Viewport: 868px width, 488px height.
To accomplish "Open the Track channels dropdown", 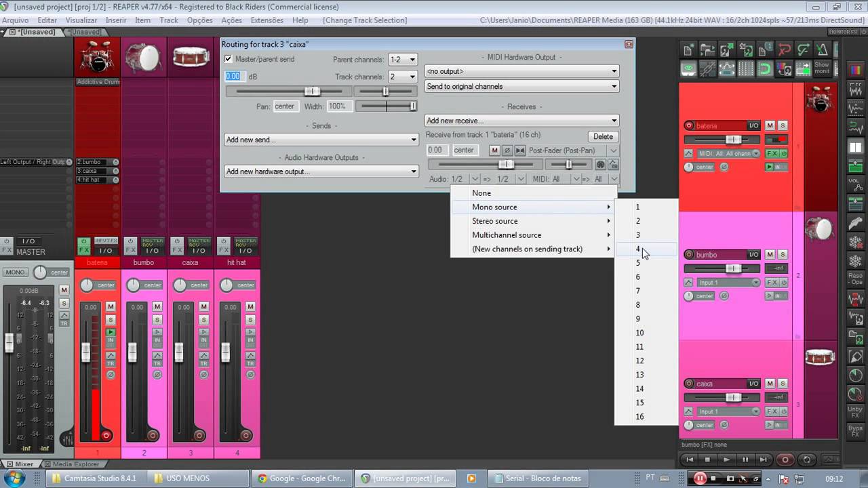I will pos(402,77).
